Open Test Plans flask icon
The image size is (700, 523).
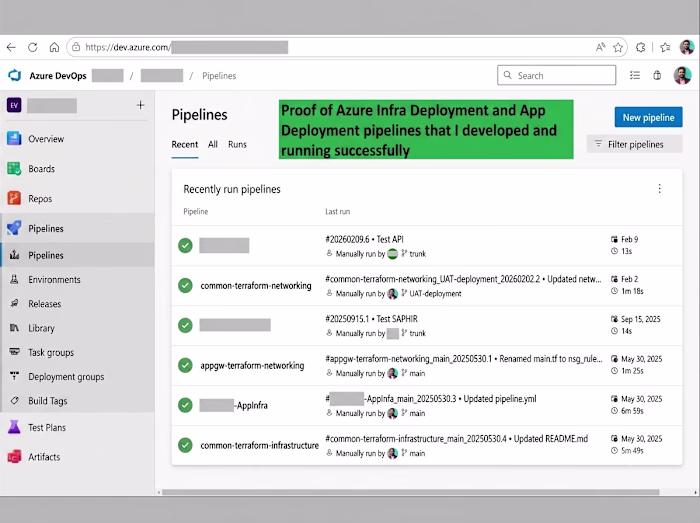(14, 427)
